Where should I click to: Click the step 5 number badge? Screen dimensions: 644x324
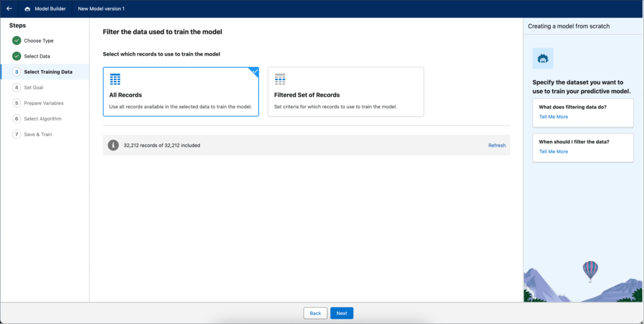pos(17,103)
